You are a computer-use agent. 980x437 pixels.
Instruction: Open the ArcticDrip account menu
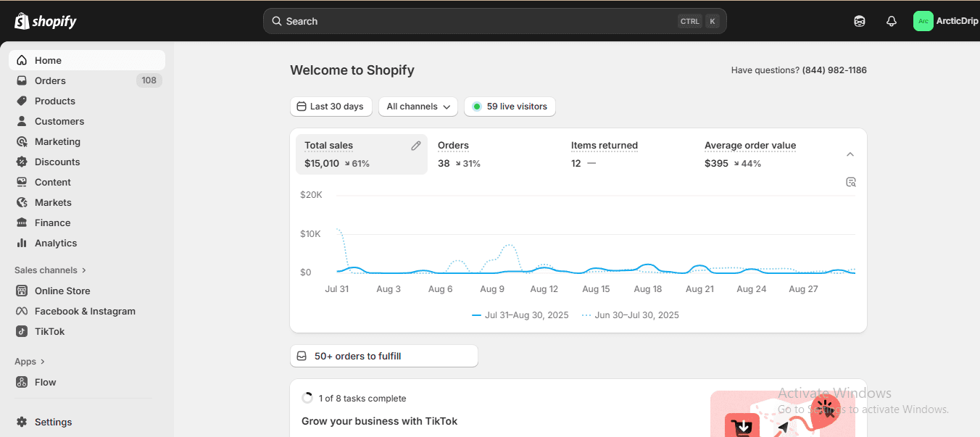946,21
